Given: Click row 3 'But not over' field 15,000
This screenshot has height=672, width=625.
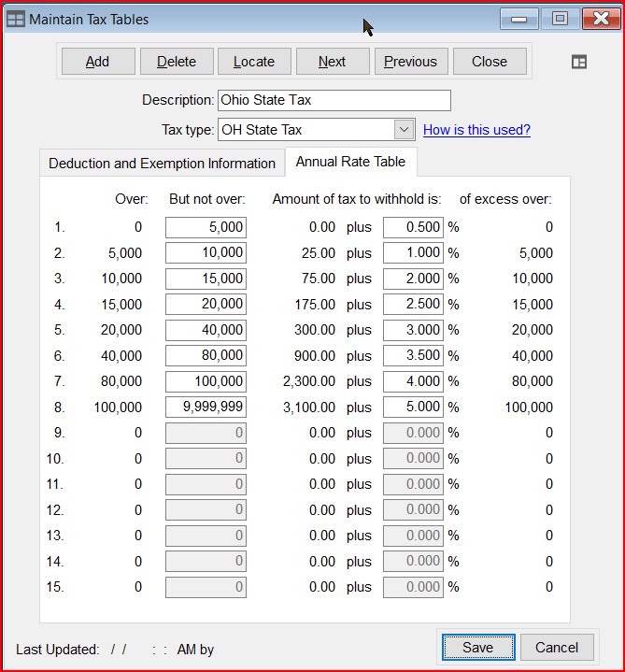Looking at the screenshot, I should coord(206,279).
